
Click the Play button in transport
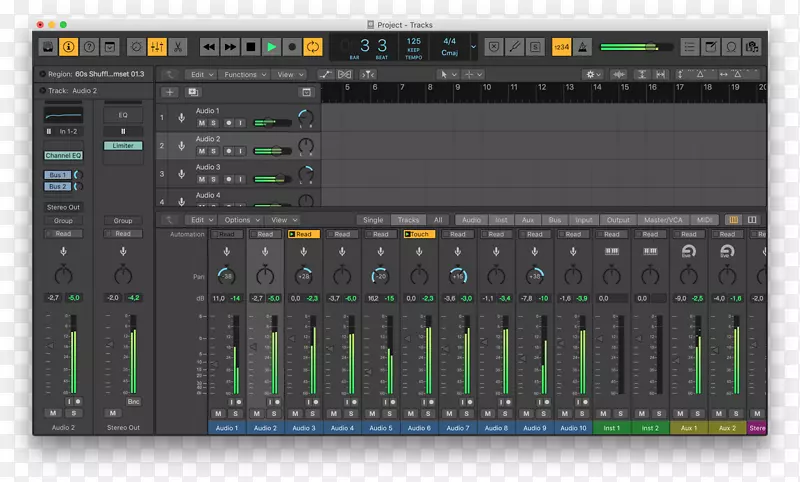pos(271,46)
